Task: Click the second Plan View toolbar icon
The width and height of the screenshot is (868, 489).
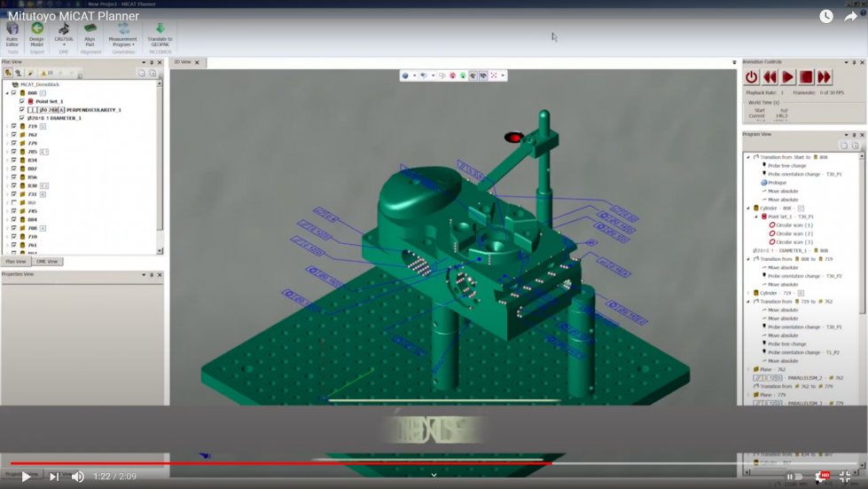Action: pyautogui.click(x=19, y=73)
